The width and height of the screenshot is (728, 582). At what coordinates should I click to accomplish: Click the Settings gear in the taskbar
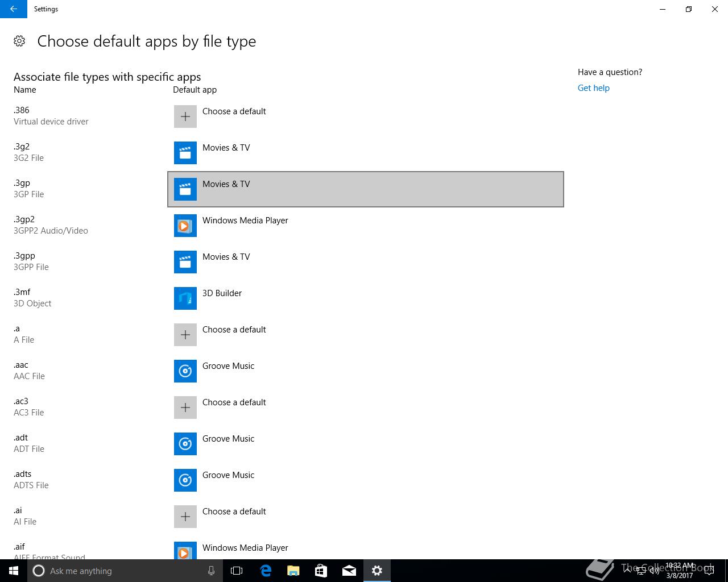377,571
